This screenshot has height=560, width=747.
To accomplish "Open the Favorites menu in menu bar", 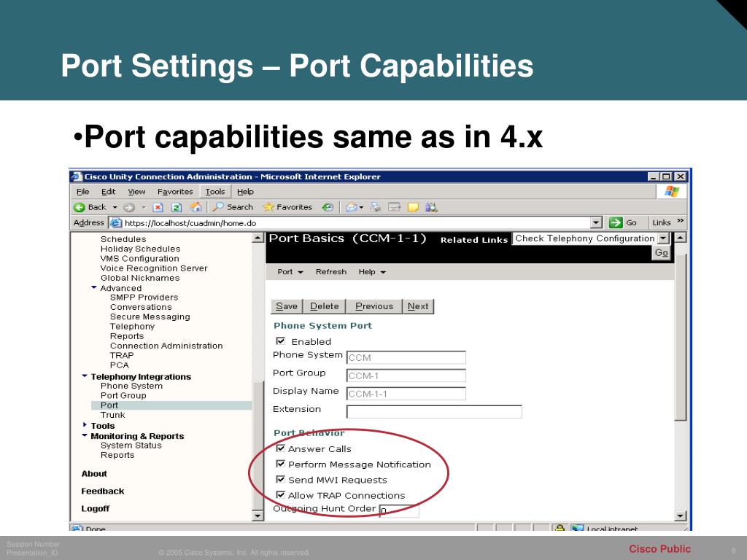I will tap(175, 192).
